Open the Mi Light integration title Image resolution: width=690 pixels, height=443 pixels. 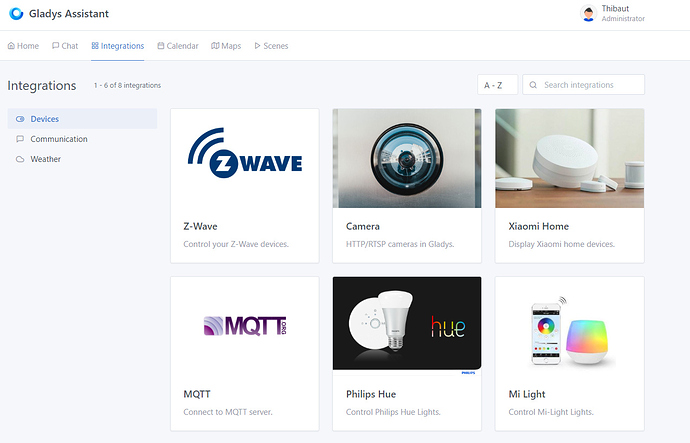click(x=527, y=394)
